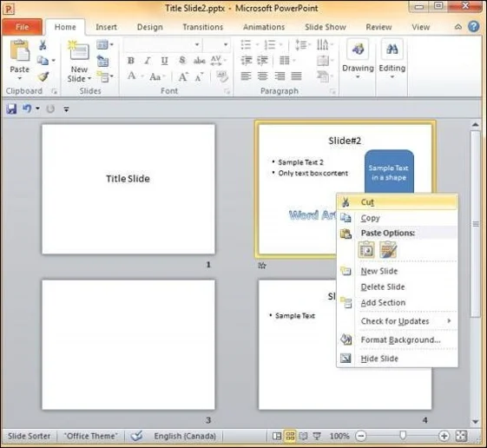
Task: Apply Underline formatting
Action: (164, 61)
